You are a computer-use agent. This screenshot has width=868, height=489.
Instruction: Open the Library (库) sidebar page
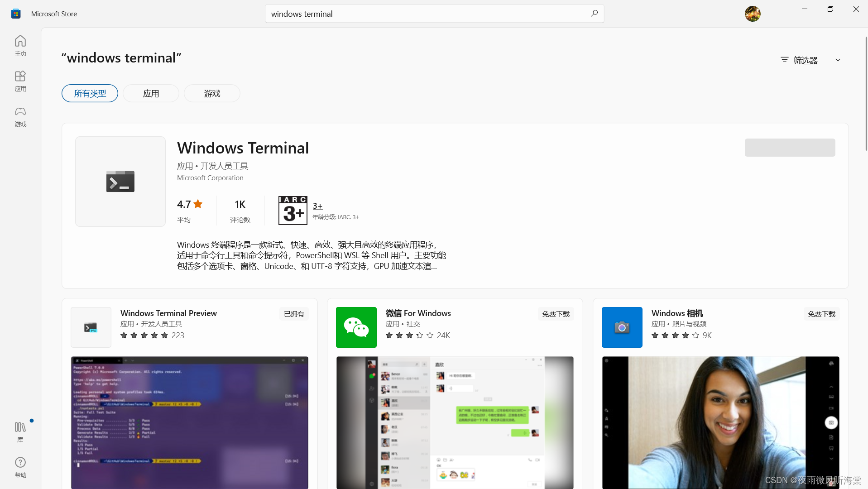[20, 432]
